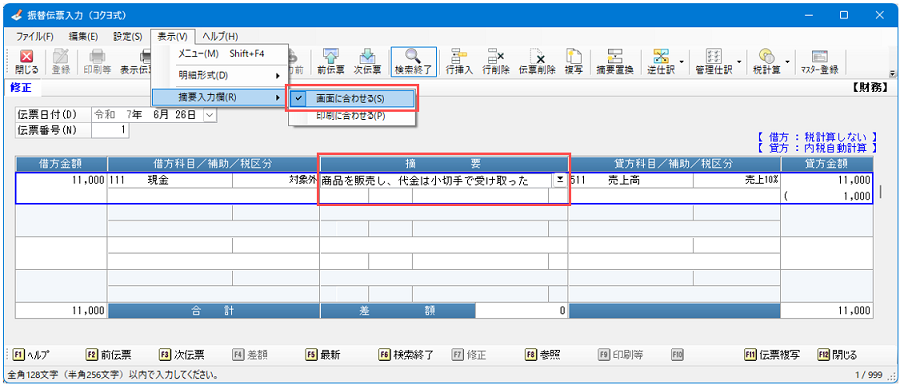Click the 伝票削除 toolbar icon
Viewport: 900px width, 385px height.
537,62
